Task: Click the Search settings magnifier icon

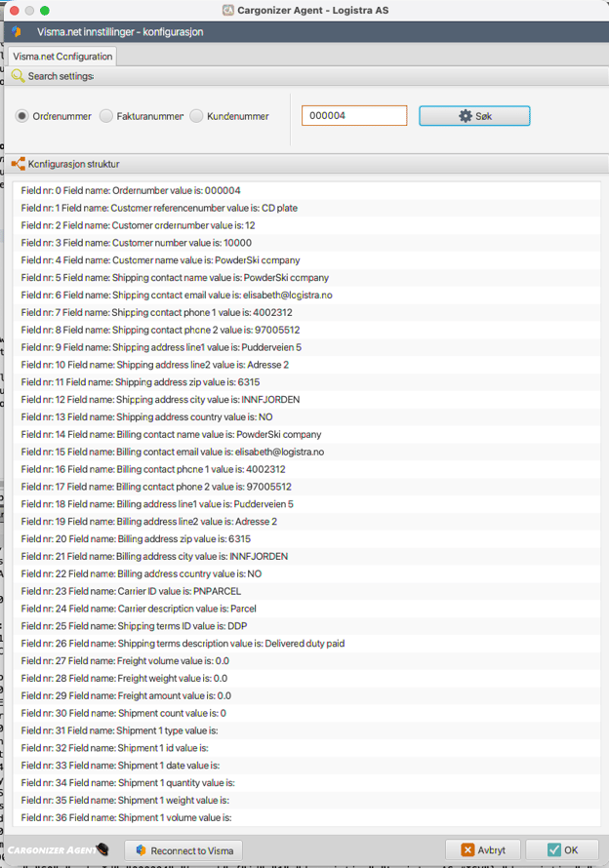Action: coord(18,76)
